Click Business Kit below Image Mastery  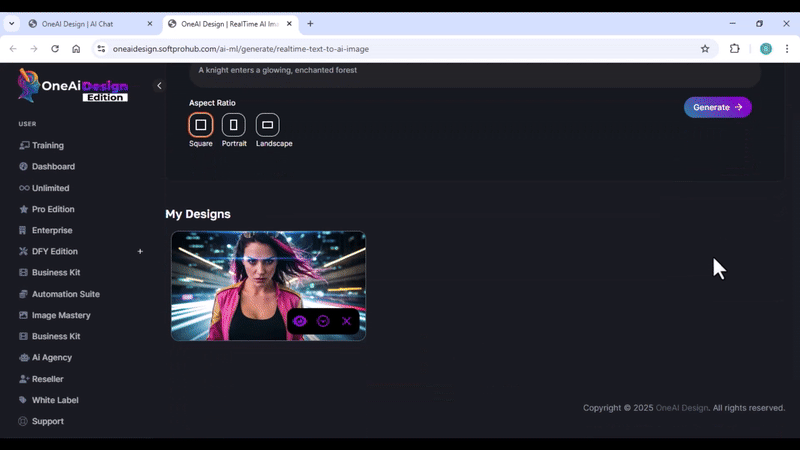[x=49, y=336]
